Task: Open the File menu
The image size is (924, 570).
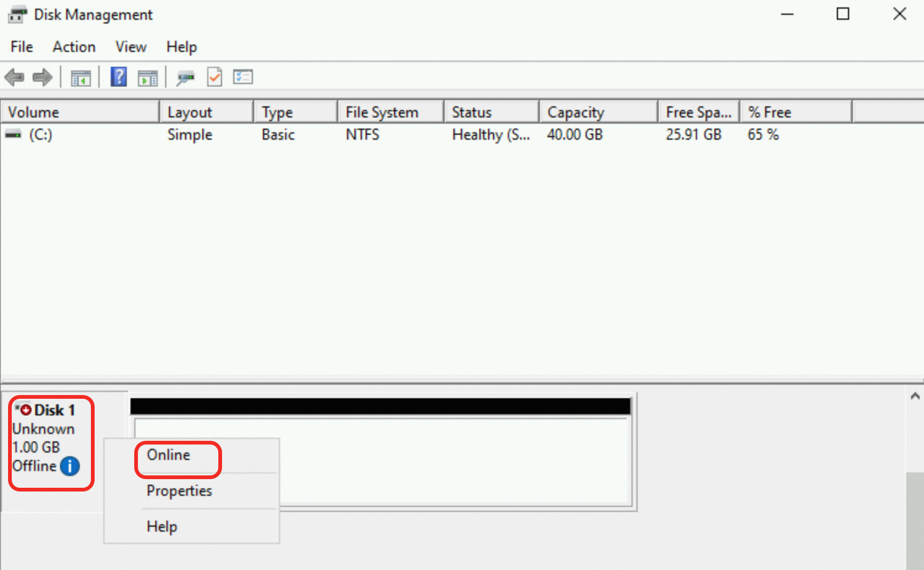Action: (x=22, y=47)
